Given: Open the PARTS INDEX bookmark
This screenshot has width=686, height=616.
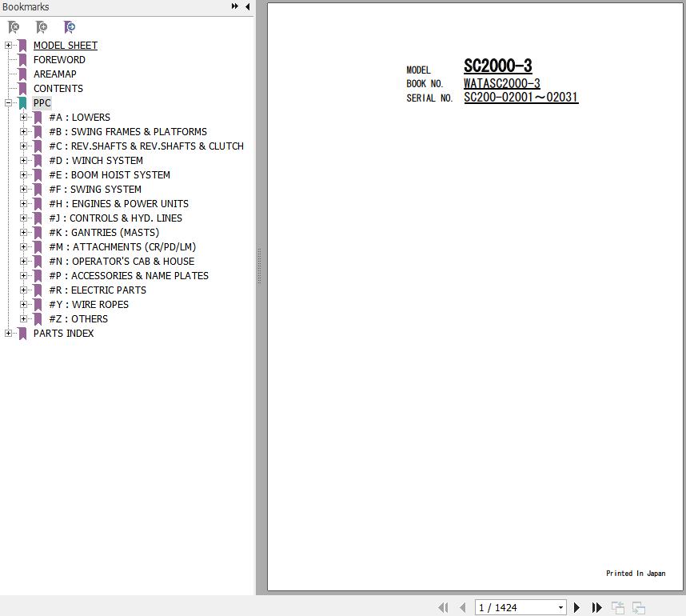Looking at the screenshot, I should pos(63,334).
